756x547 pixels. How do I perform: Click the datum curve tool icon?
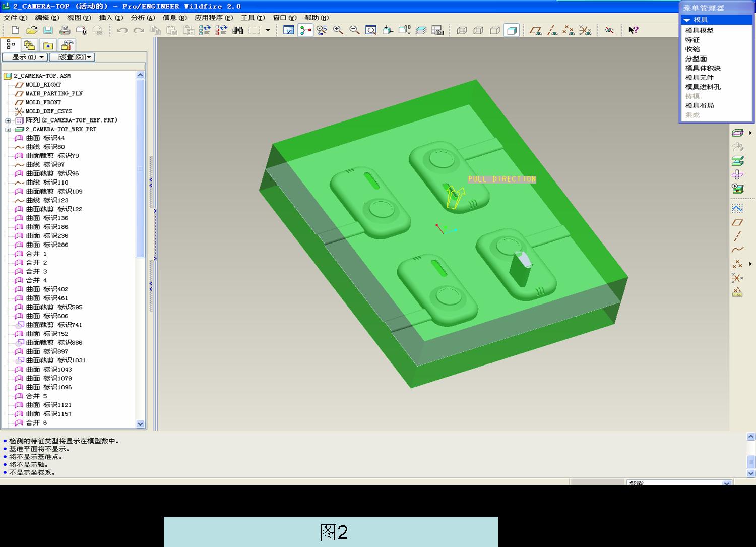click(x=737, y=250)
